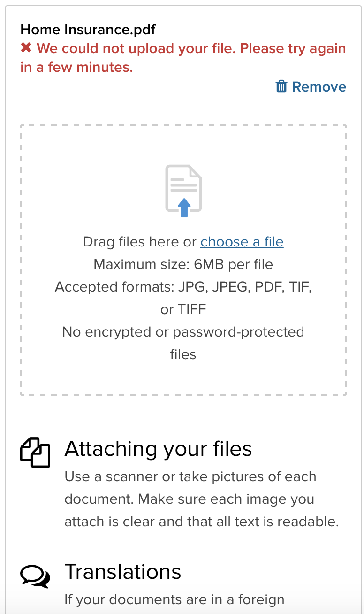The image size is (364, 614).
Task: Click the Translations speech bubbles icon
Action: (x=35, y=576)
